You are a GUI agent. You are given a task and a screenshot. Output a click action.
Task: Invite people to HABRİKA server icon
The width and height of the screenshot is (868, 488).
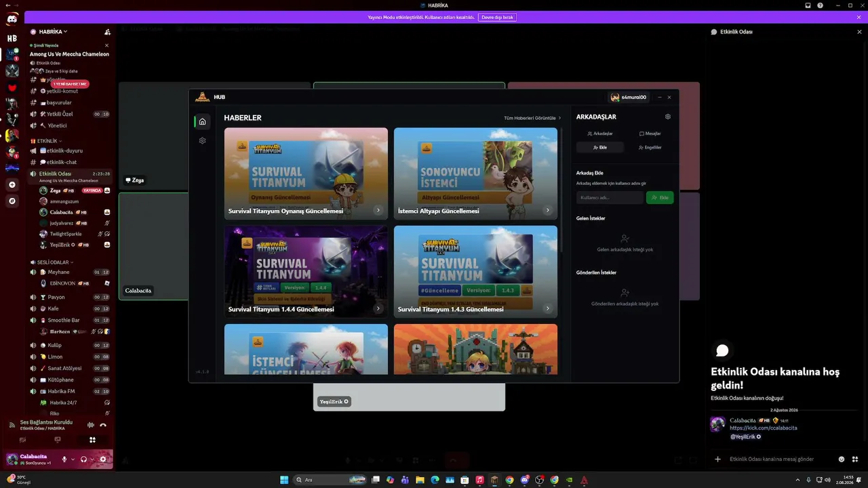pyautogui.click(x=107, y=32)
